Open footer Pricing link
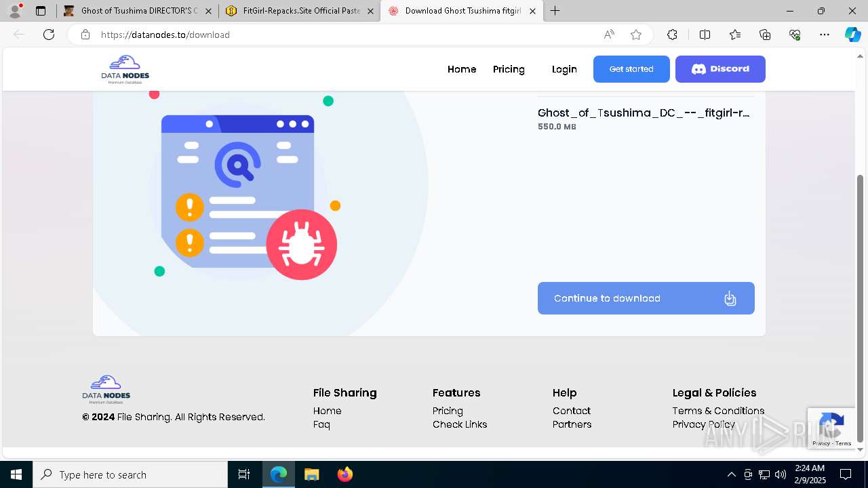Image resolution: width=868 pixels, height=488 pixels. click(x=448, y=411)
